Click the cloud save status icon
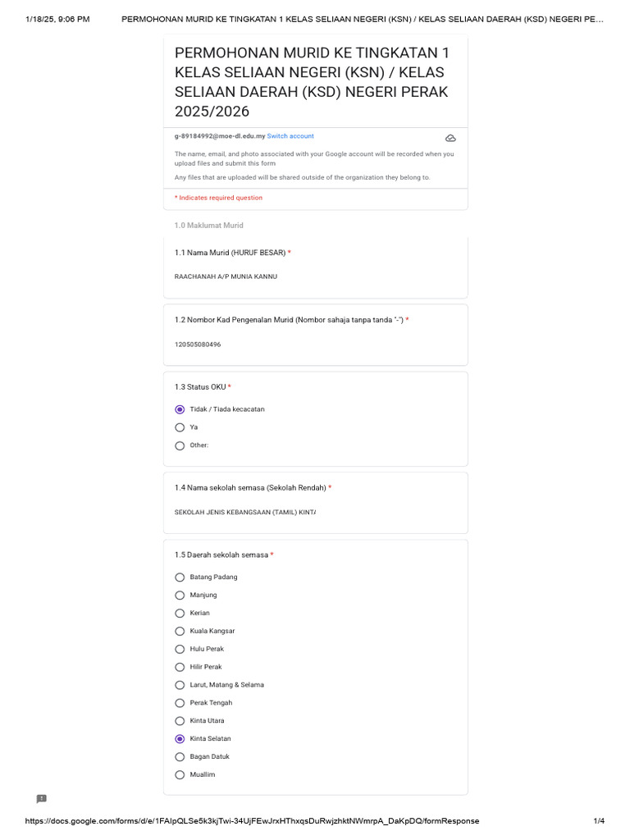 pos(450,138)
